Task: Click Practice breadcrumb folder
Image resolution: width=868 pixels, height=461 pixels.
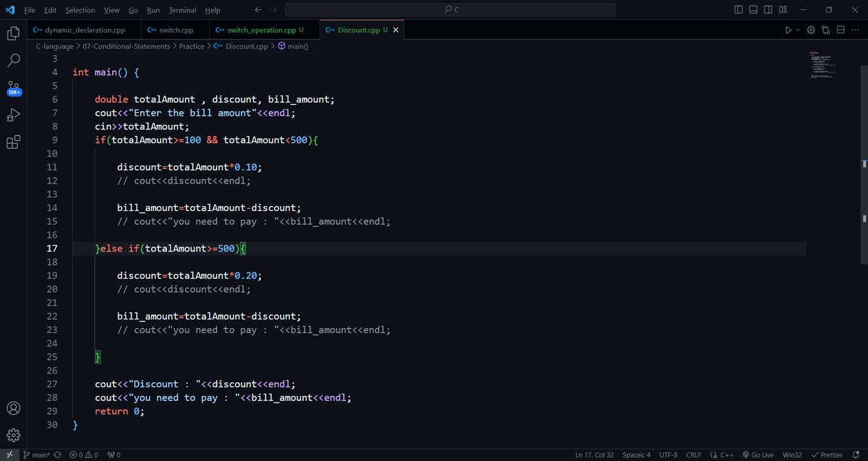Action: 192,46
